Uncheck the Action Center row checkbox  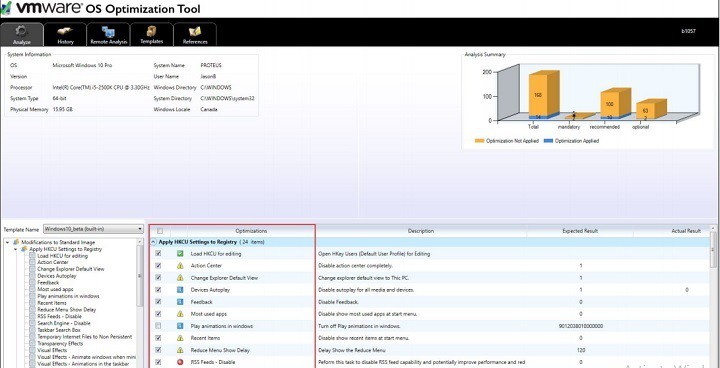pos(158,266)
